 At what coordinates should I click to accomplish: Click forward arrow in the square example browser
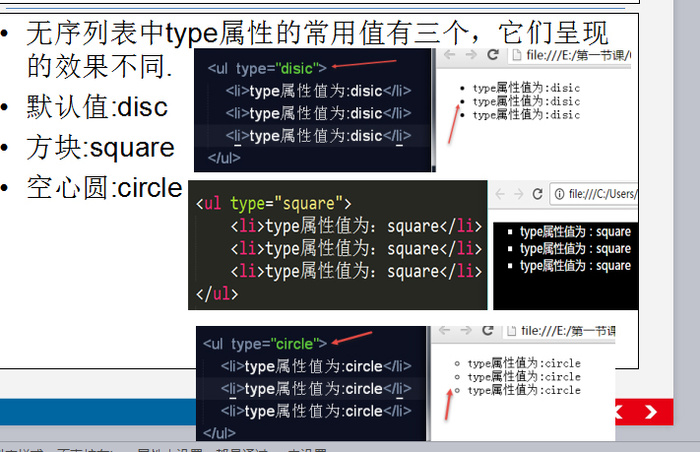coord(518,194)
